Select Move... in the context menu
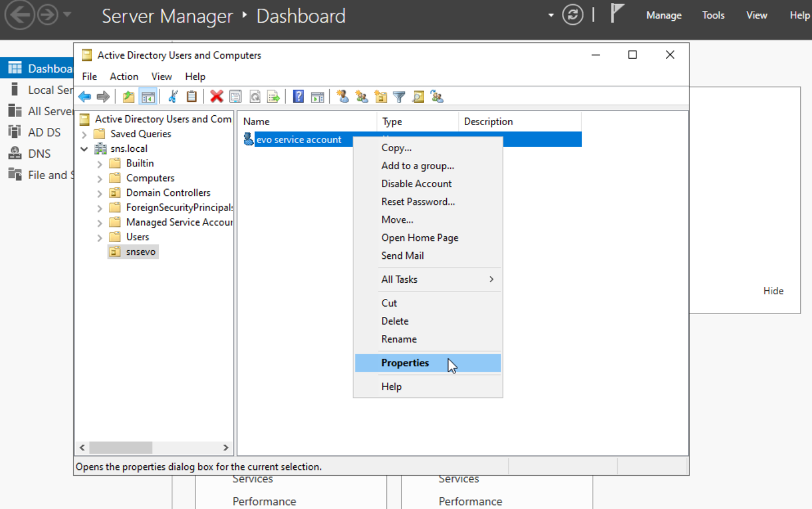Viewport: 812px width, 509px height. tap(428, 219)
